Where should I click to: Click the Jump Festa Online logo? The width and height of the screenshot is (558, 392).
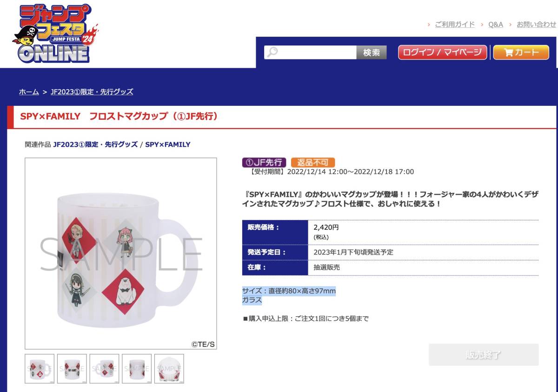(x=55, y=34)
